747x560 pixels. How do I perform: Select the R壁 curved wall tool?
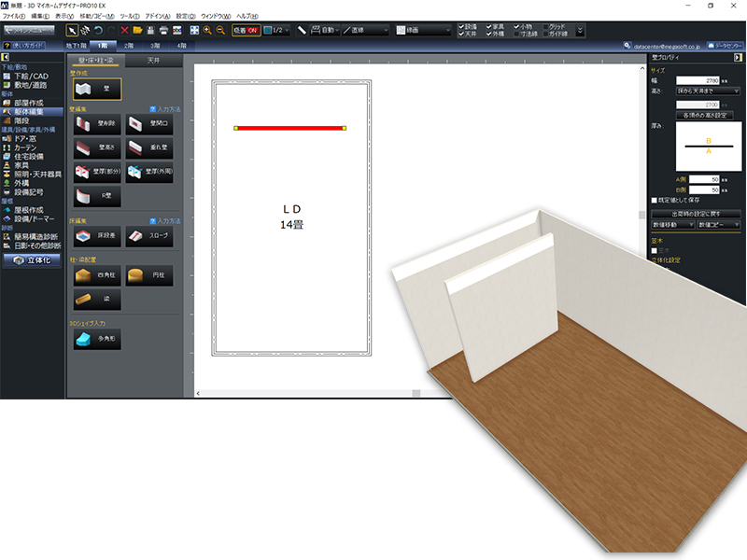tap(96, 196)
